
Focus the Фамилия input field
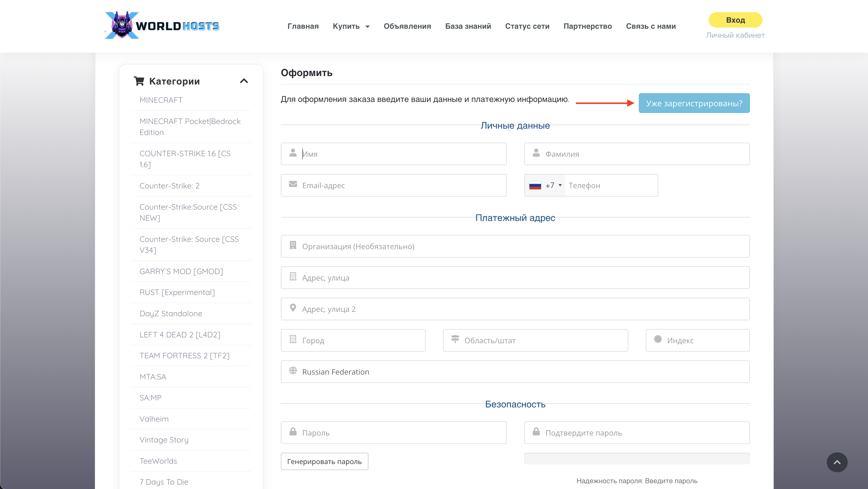point(637,154)
